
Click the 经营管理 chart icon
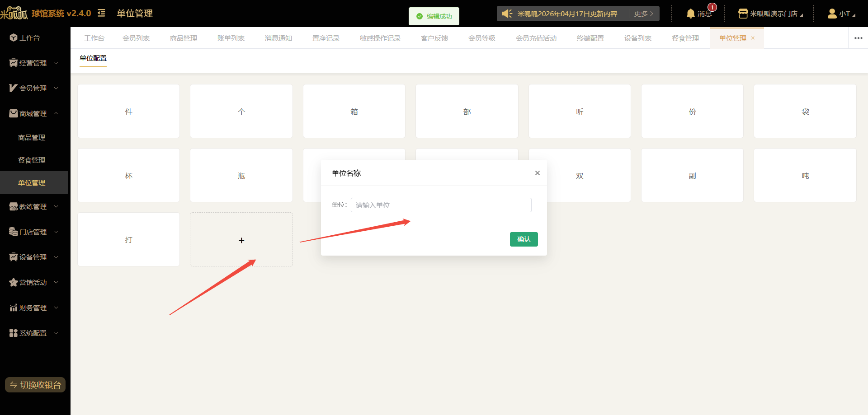coord(13,63)
